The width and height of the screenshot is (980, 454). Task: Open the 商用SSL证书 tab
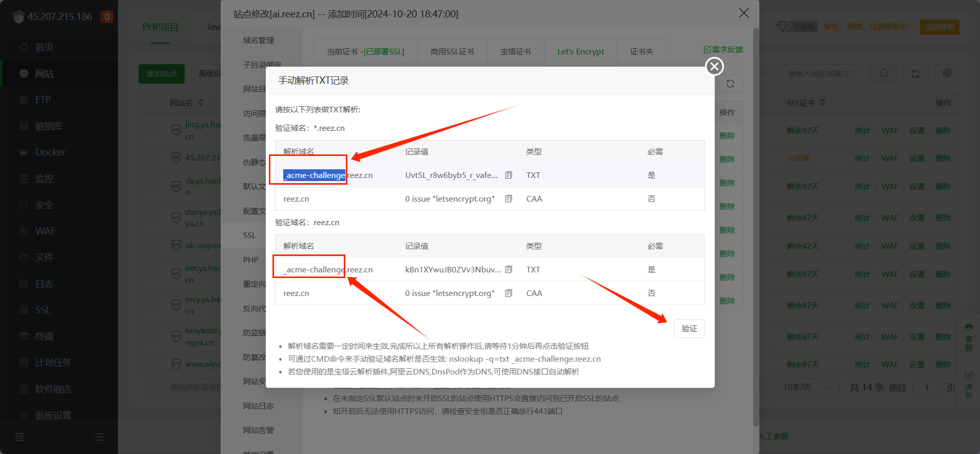(452, 52)
